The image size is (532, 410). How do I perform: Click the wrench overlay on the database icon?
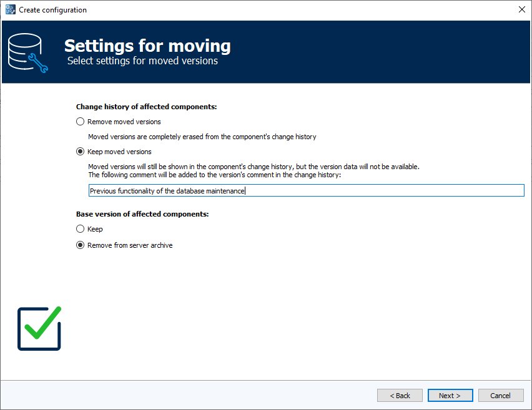coord(36,62)
